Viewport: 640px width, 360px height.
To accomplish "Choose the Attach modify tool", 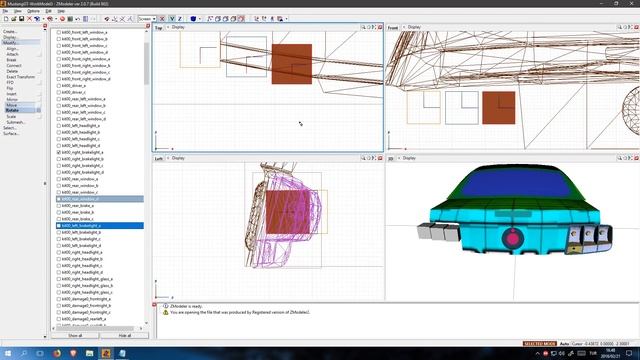I will (x=12, y=54).
